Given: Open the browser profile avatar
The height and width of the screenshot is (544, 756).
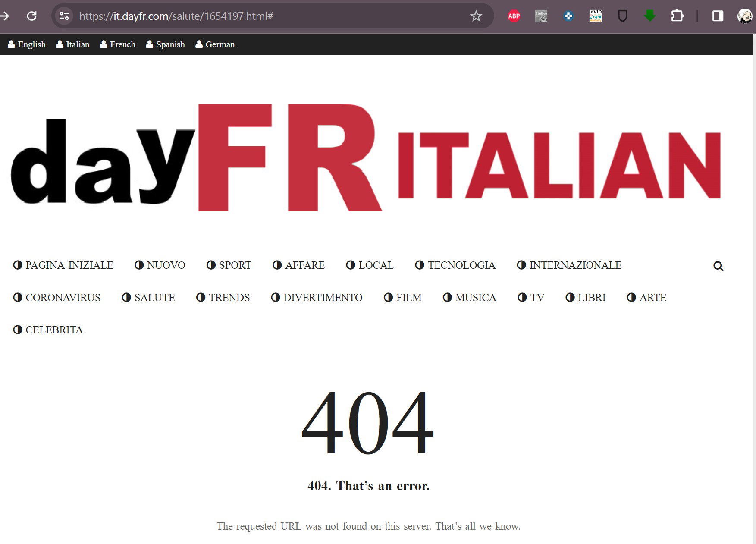Looking at the screenshot, I should coord(745,16).
